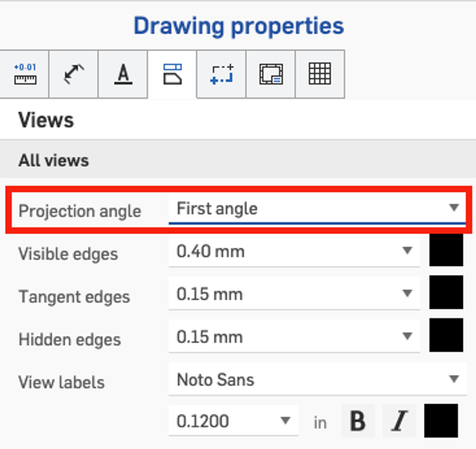Viewport: 476px width, 449px height.
Task: Click the View labels text color swatch
Action: click(x=441, y=421)
